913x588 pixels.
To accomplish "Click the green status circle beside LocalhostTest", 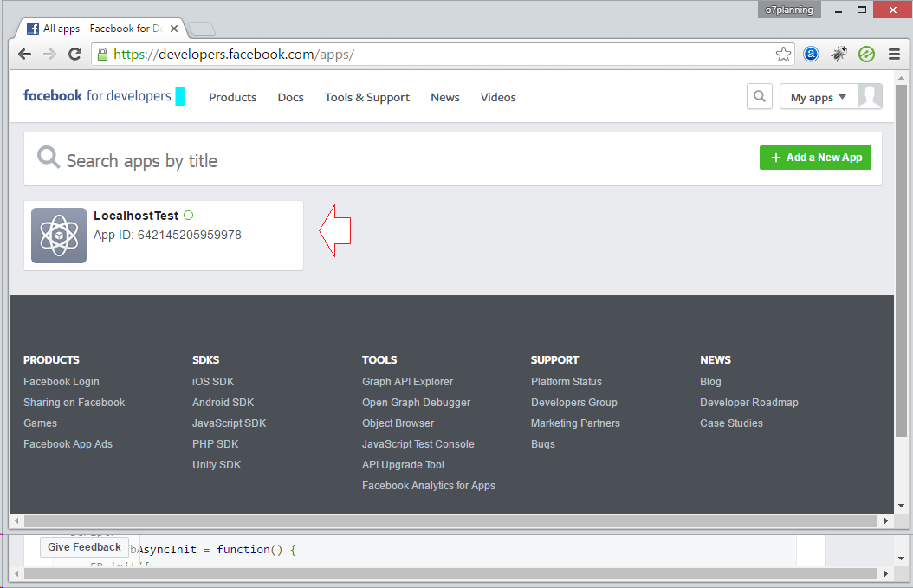I will click(x=188, y=216).
